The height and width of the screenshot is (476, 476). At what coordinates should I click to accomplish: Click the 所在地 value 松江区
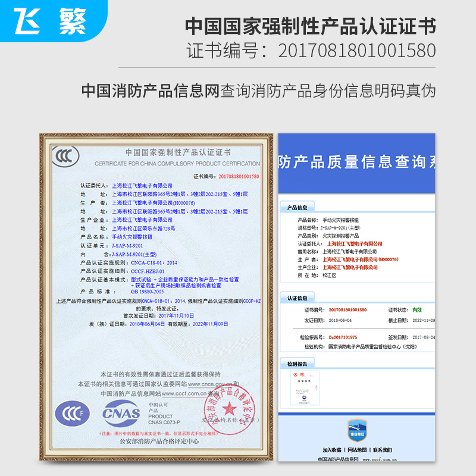[330, 275]
